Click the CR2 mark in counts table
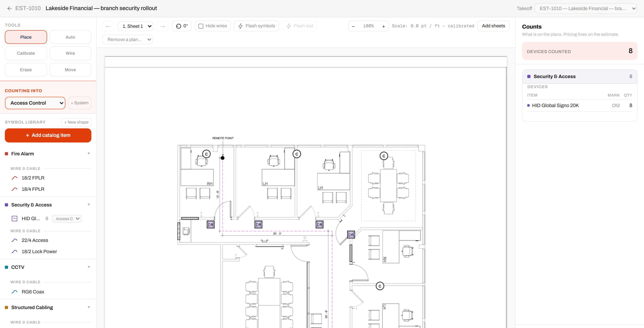644x328 pixels. point(616,105)
